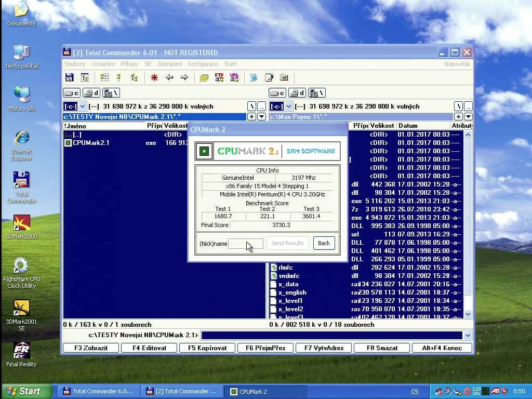Select drive d button in right panel
The height and width of the screenshot is (399, 532).
point(297,92)
